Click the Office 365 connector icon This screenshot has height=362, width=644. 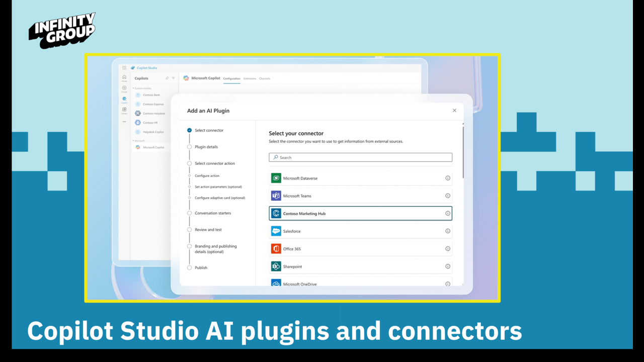(x=276, y=248)
